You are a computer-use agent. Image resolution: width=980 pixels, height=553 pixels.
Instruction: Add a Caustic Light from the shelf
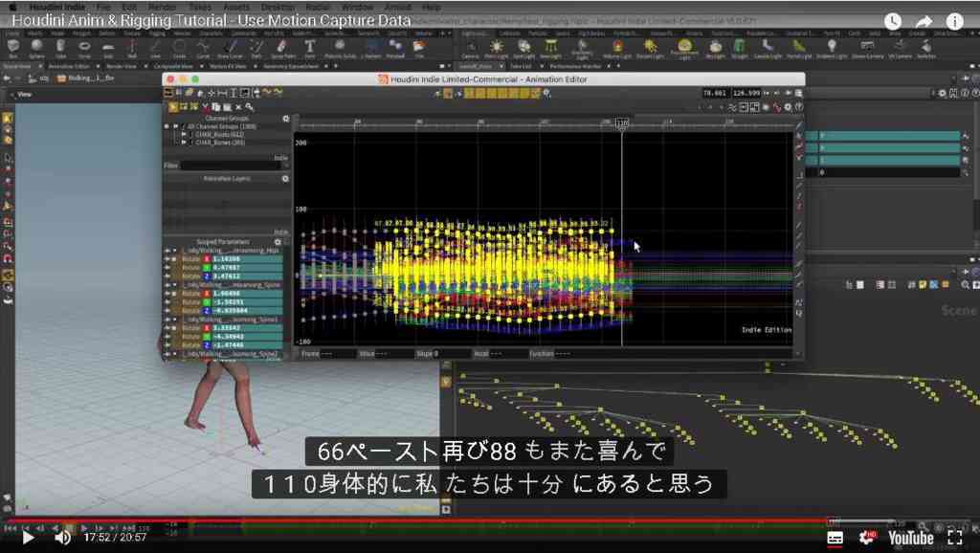point(767,48)
